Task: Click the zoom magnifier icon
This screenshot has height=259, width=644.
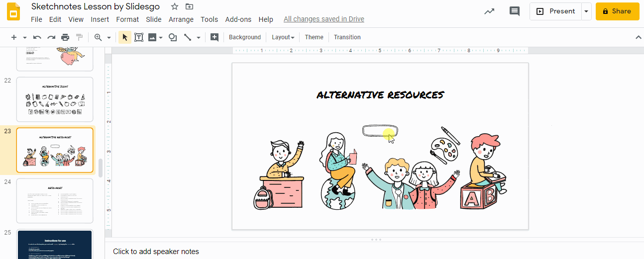Action: (x=98, y=37)
